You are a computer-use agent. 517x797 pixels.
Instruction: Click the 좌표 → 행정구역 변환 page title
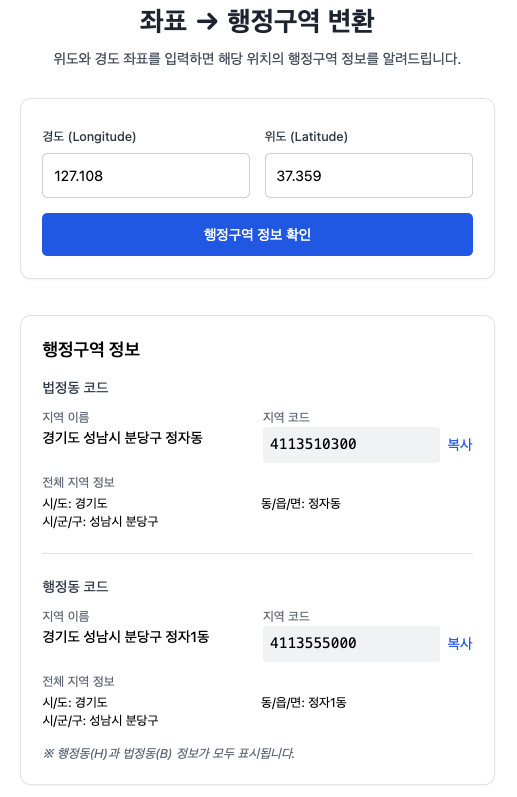point(257,21)
